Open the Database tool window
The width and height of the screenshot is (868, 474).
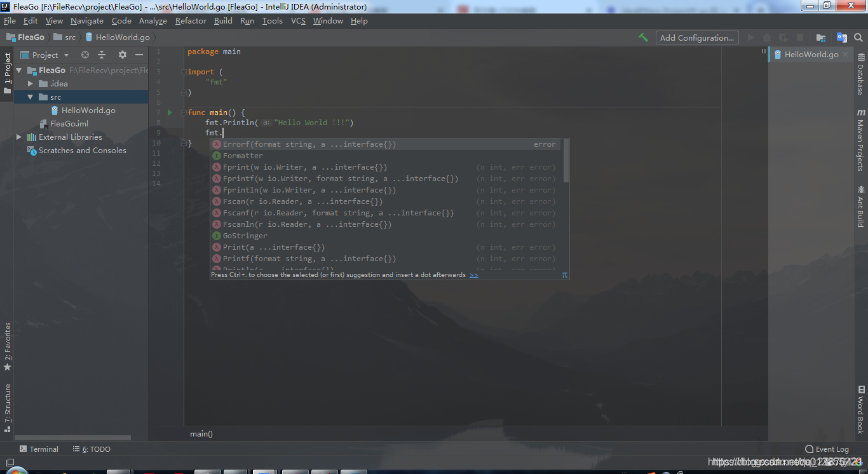pyautogui.click(x=861, y=74)
